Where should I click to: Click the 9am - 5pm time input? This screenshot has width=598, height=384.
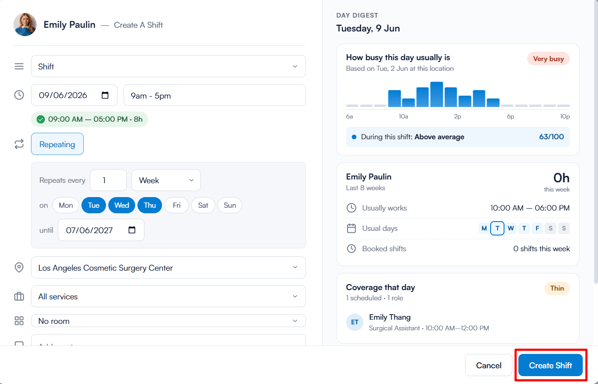(215, 95)
